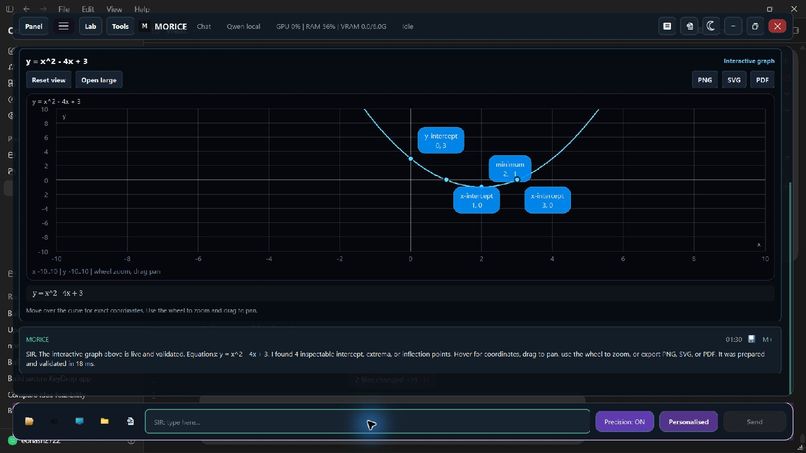Open the hamburger menu icon beside Panel
This screenshot has width=806, height=453.
coord(63,26)
